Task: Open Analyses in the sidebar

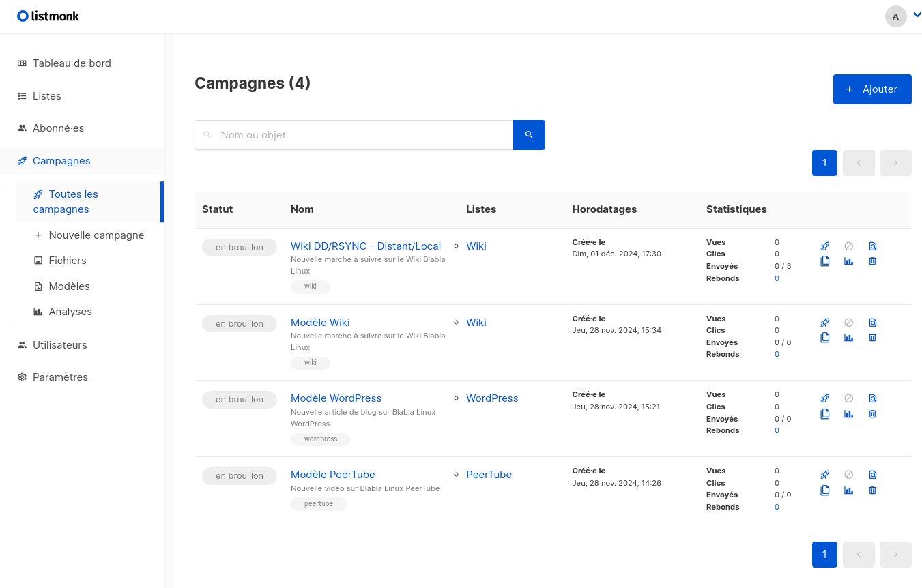Action: 89,312
